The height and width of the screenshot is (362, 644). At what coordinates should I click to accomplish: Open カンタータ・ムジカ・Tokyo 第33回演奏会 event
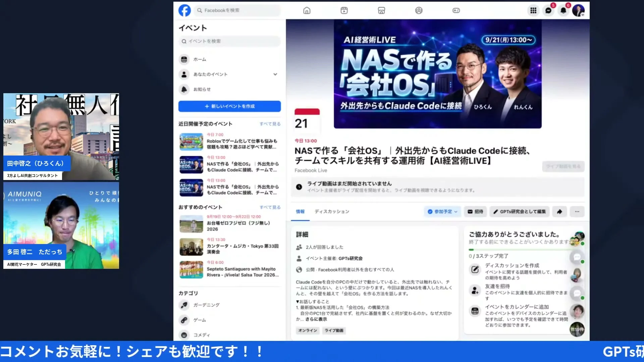pyautogui.click(x=229, y=246)
